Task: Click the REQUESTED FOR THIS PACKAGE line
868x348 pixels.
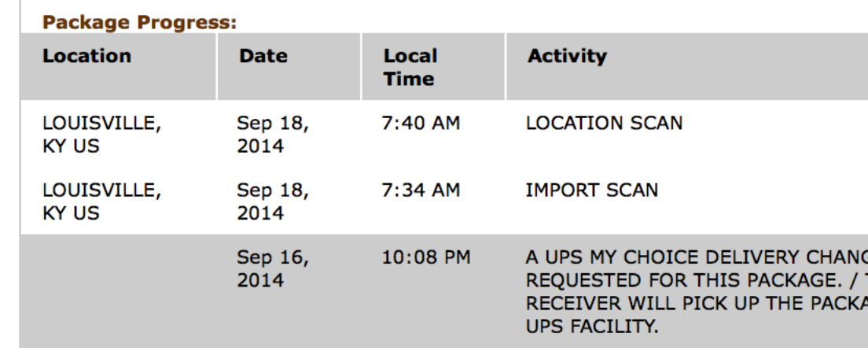Action: pyautogui.click(x=697, y=280)
